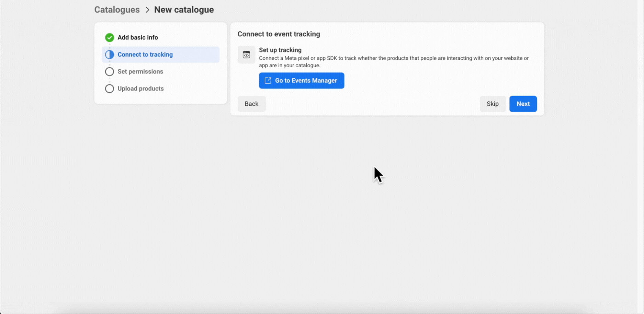This screenshot has width=644, height=314.
Task: Click the breadcrumb chevron arrow after Catalogues
Action: 147,10
